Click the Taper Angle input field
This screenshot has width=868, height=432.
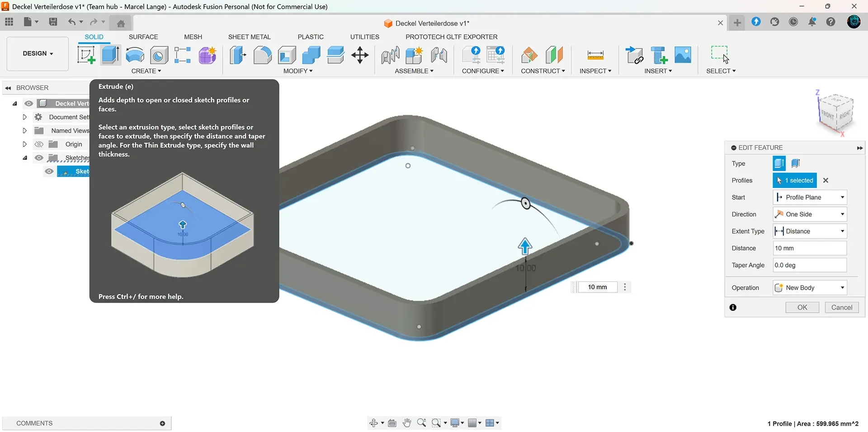tap(810, 265)
